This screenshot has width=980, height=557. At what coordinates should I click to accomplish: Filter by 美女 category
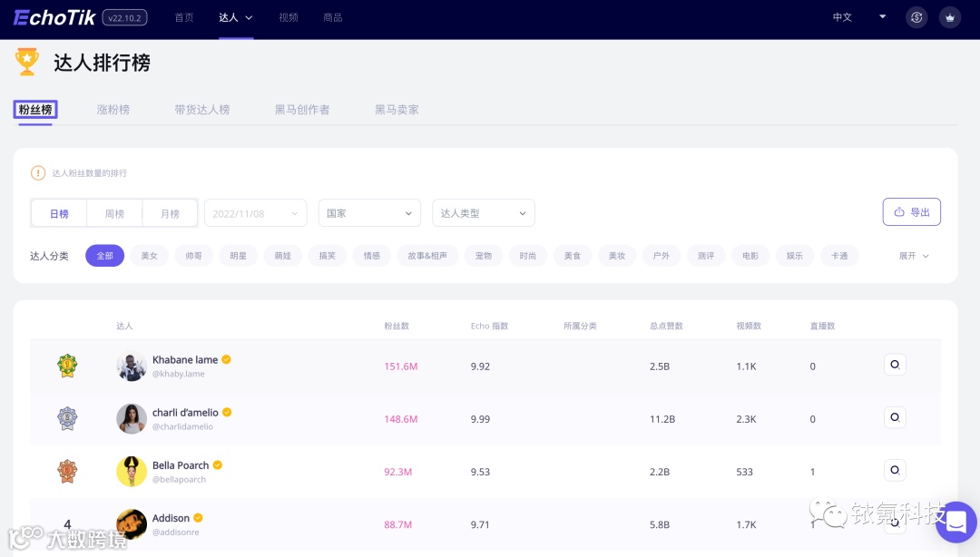pos(150,256)
